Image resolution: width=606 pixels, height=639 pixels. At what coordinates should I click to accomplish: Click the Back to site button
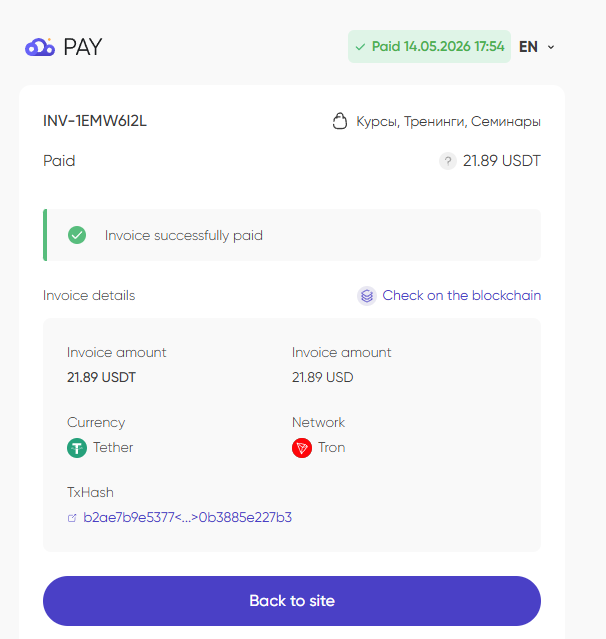[292, 601]
